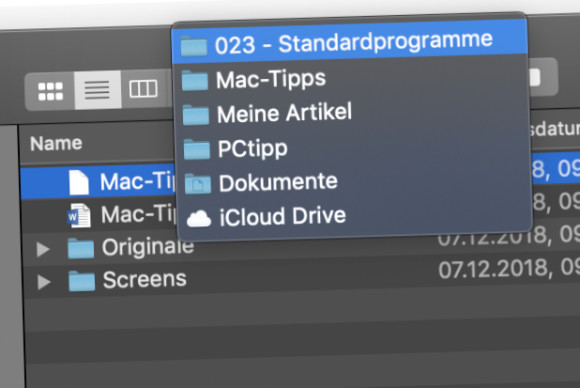Click the Word document file icon
Screen dimensions: 580x388
coord(79,215)
